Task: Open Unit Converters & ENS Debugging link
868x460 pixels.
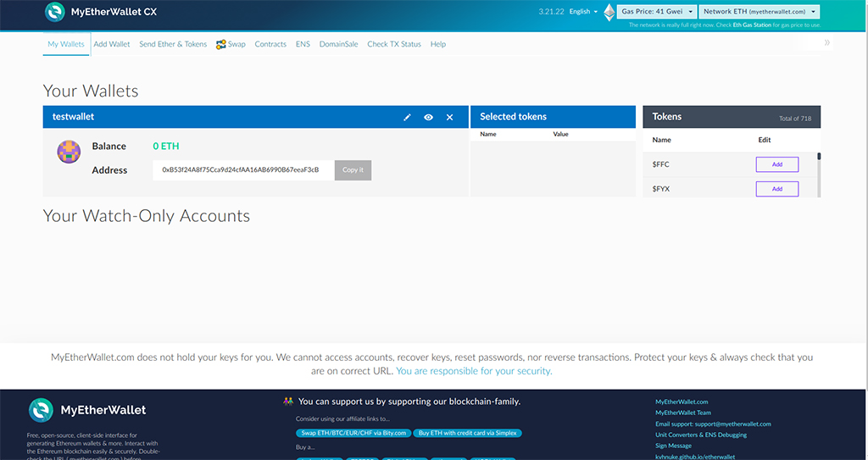Action: pyautogui.click(x=701, y=435)
